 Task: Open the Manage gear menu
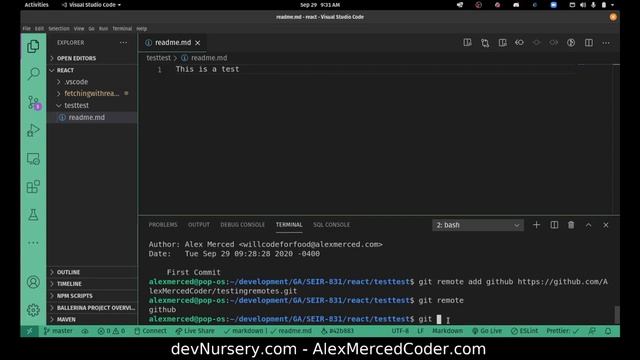coord(33,310)
